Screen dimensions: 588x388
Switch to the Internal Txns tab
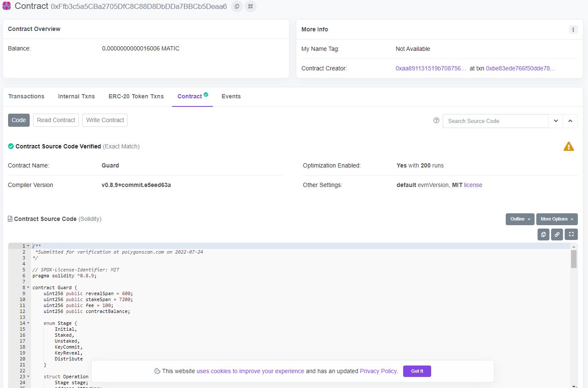[x=76, y=96]
